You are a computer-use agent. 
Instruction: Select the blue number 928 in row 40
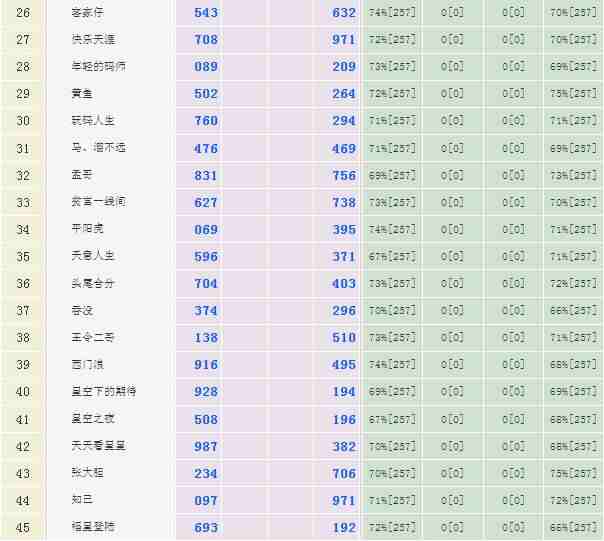point(206,392)
